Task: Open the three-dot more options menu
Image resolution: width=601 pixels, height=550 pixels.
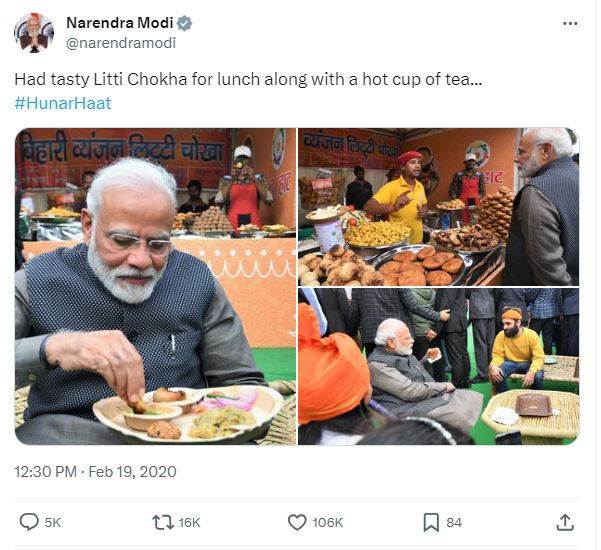Action: [x=570, y=23]
